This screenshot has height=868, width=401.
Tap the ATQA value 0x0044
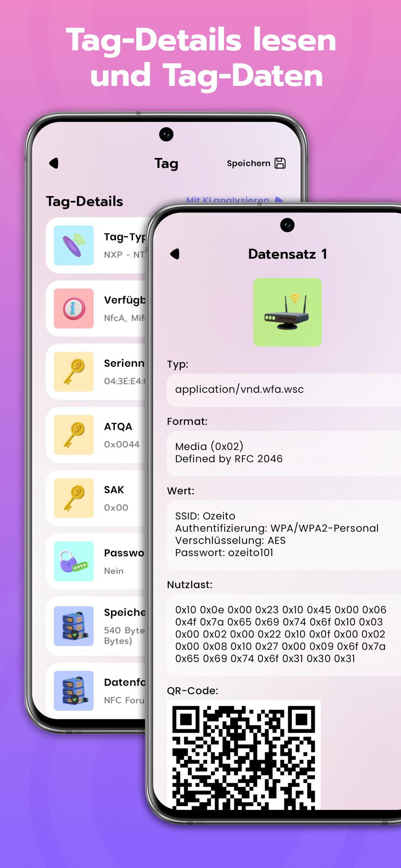(122, 444)
